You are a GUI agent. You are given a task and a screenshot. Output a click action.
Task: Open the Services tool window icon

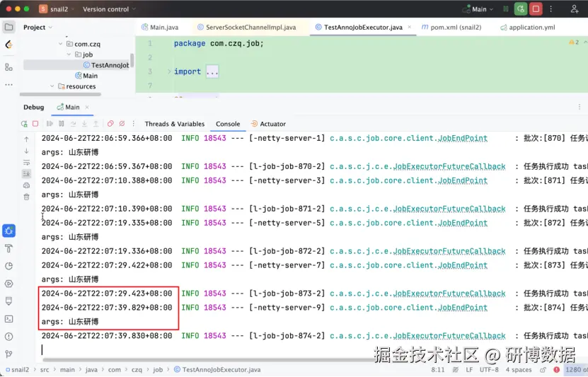[8, 284]
